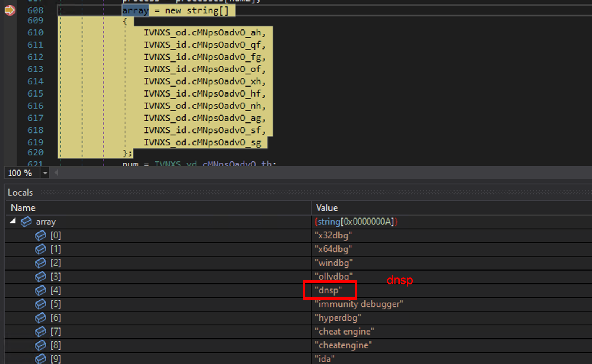The height and width of the screenshot is (364, 592).
Task: Select the "x32dbg" value at index 0
Action: click(x=333, y=235)
